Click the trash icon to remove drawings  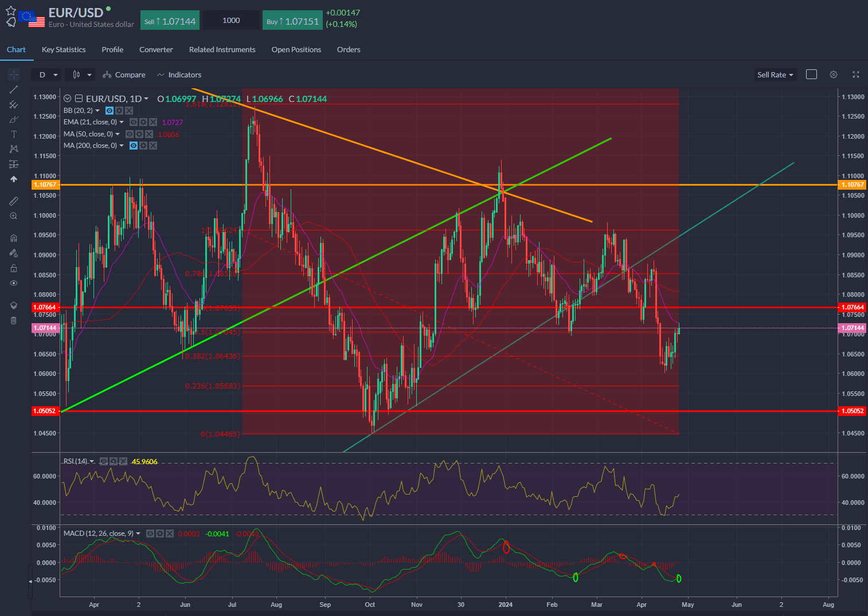click(x=14, y=320)
